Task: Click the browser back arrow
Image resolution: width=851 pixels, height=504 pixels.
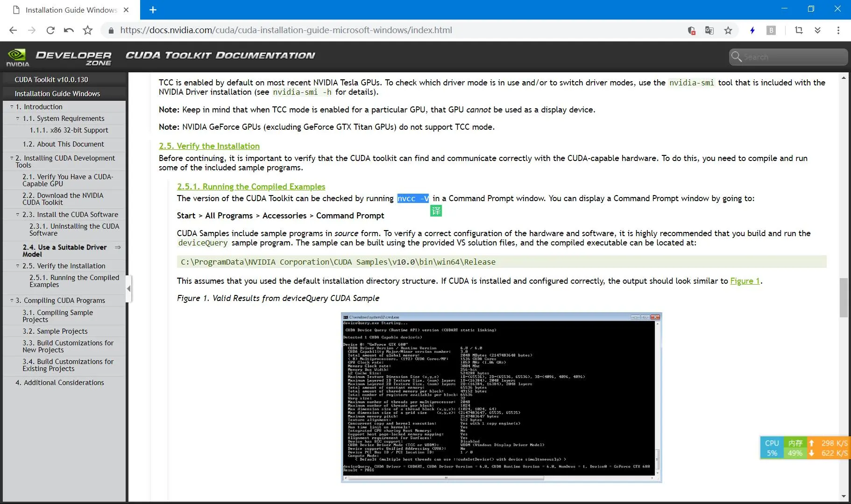Action: 13,30
